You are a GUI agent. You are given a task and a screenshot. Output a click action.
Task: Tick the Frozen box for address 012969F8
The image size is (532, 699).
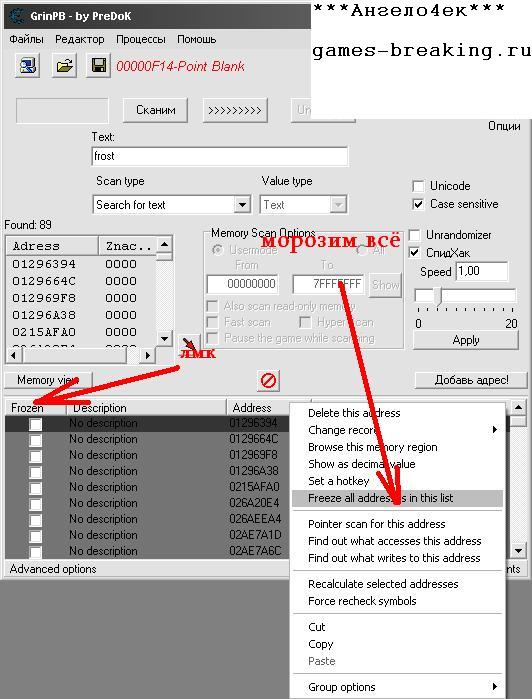pos(35,456)
